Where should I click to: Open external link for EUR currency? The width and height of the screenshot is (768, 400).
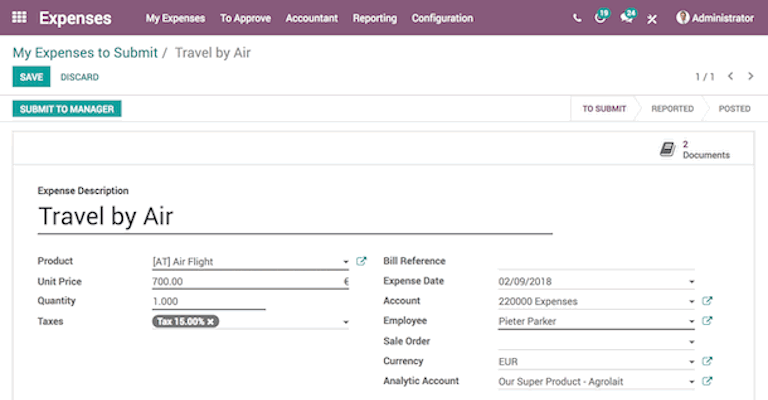707,361
